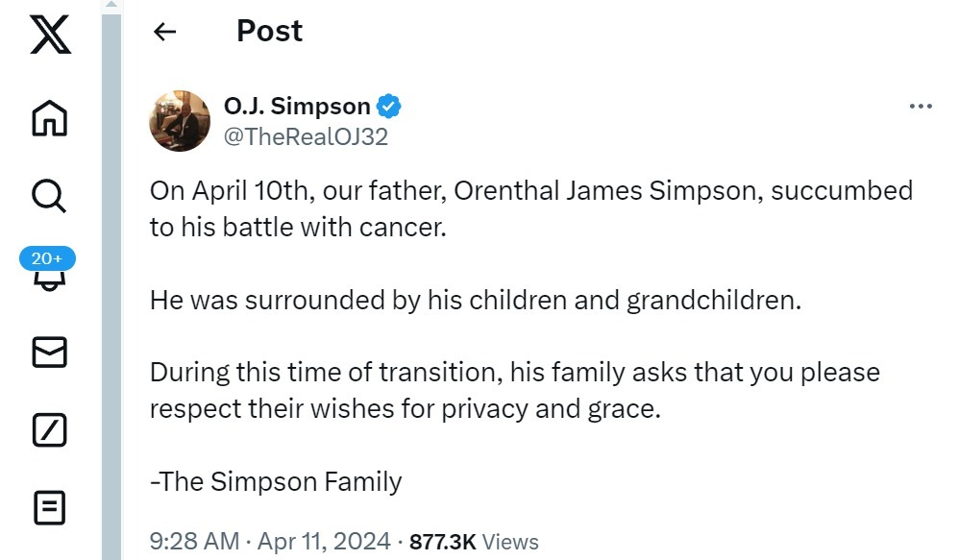Go to the Home feed
Screen dimensions: 958x560
point(50,118)
